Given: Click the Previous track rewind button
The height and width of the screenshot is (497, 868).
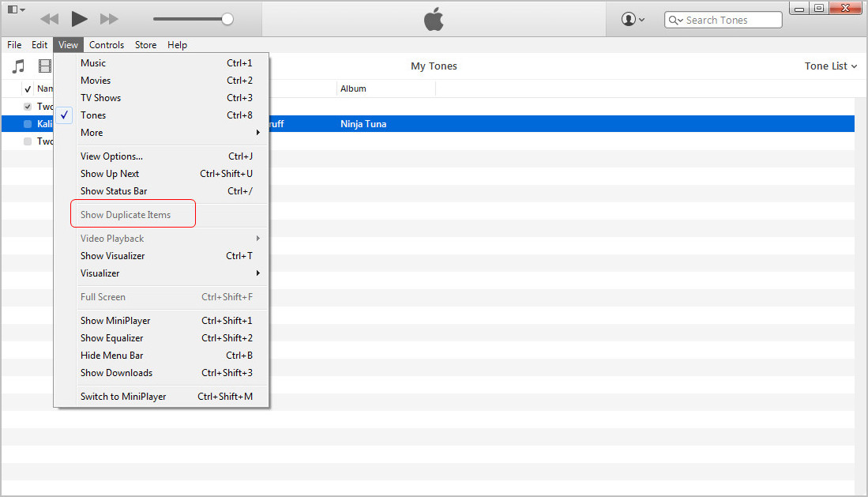Looking at the screenshot, I should 49,20.
